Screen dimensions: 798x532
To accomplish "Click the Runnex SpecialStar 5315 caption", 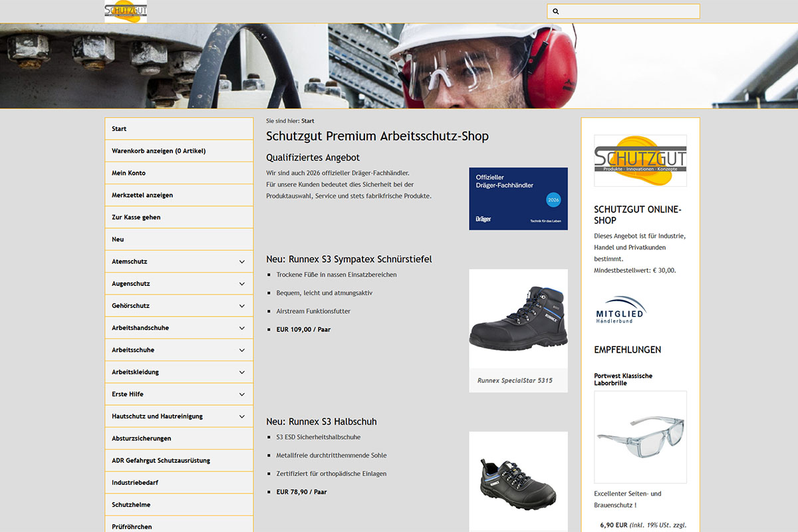I will coord(515,380).
